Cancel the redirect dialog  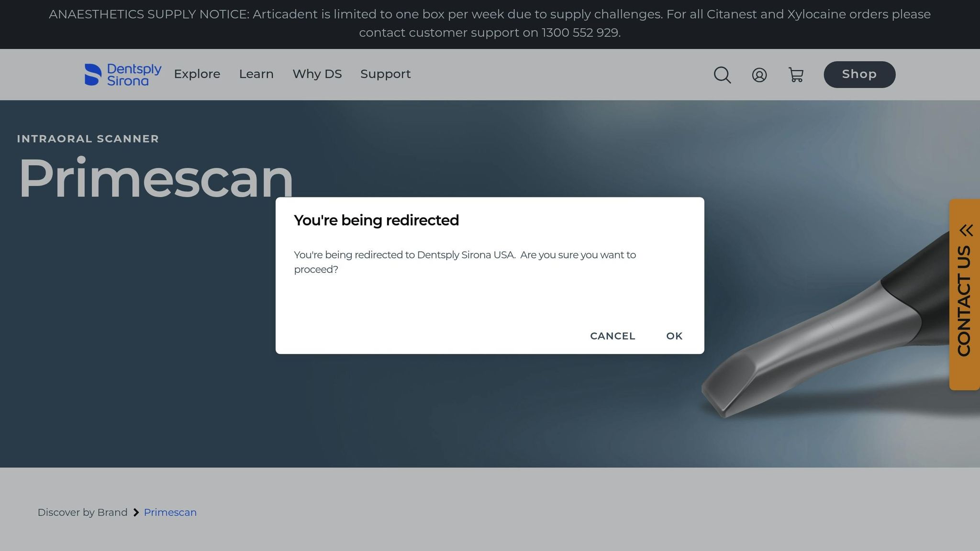tap(612, 336)
